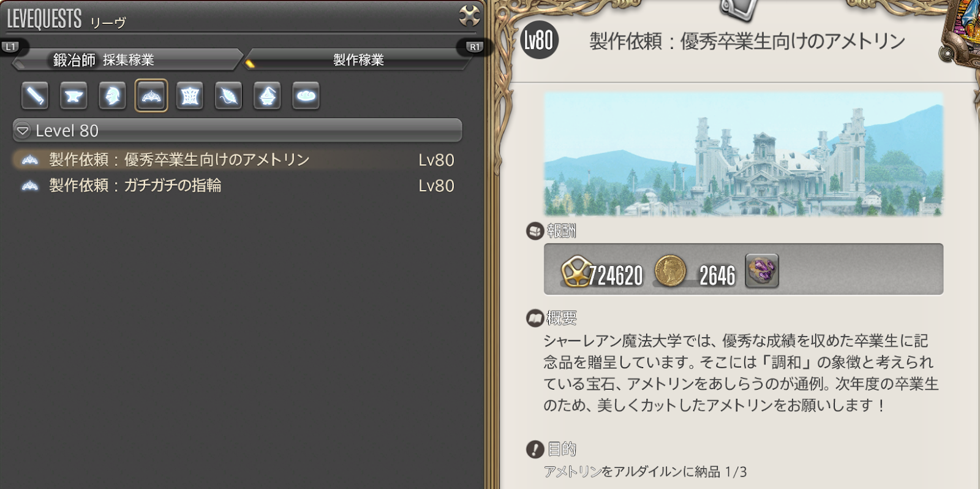Viewport: 980px width, 489px height.
Task: Select the Culinarian bread class icon
Action: [x=306, y=96]
